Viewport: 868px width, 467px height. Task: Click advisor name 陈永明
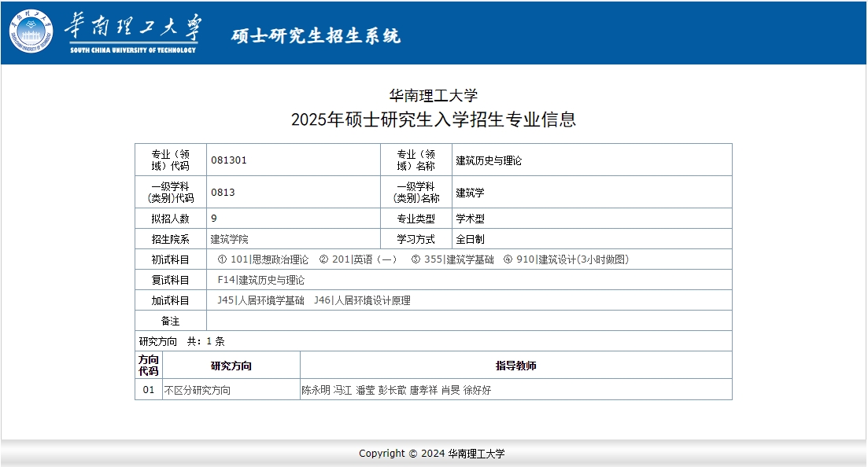tap(316, 390)
